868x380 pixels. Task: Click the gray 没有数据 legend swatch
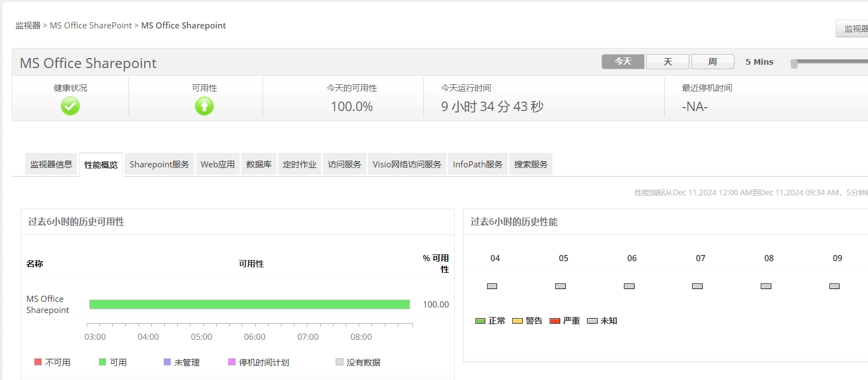coord(340,362)
